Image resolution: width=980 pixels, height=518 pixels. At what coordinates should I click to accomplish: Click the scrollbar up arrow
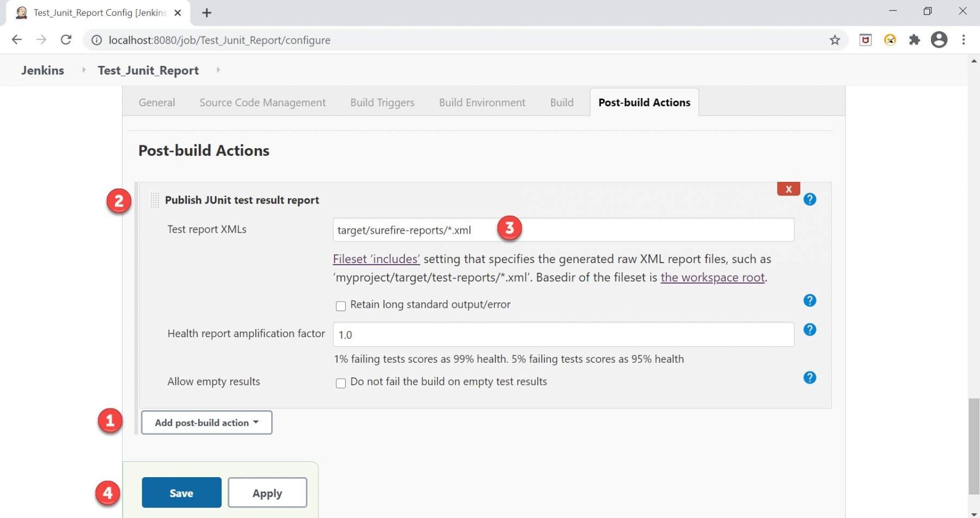(974, 60)
